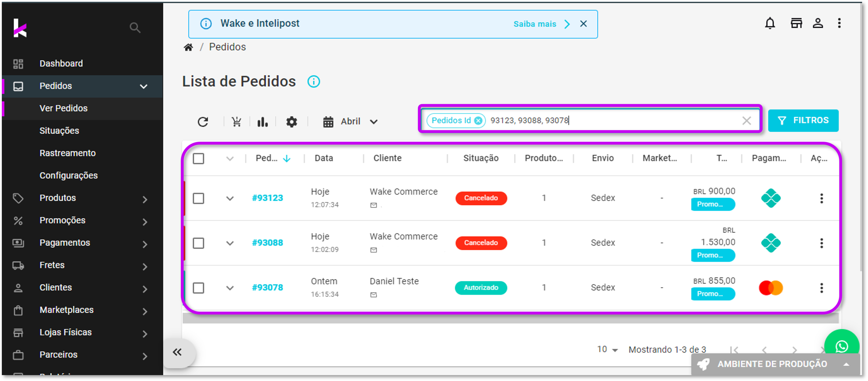Click the refresh orders list icon

[203, 121]
